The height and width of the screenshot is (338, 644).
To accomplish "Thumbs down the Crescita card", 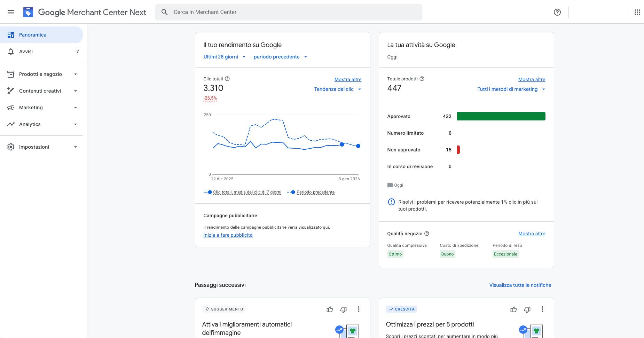I will [527, 309].
